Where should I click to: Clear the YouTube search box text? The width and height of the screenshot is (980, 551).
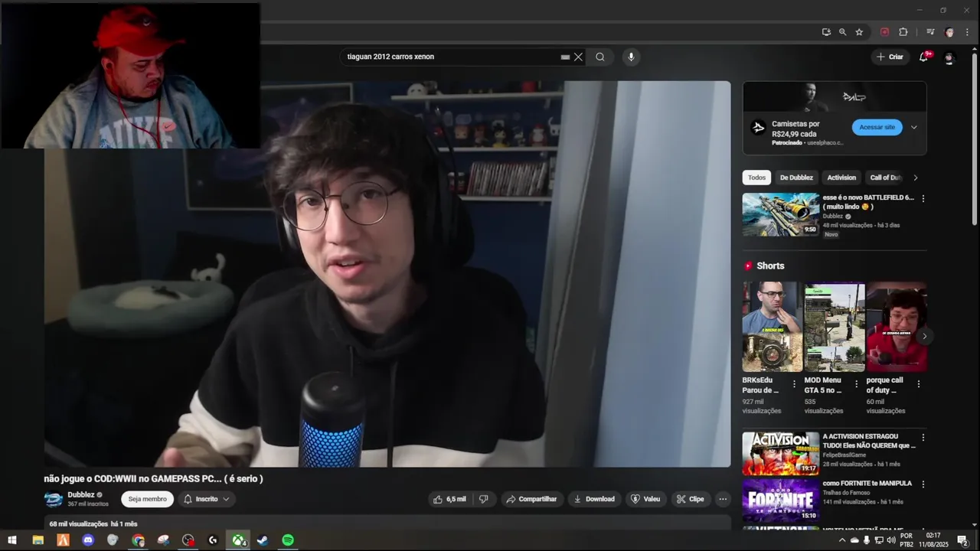coord(578,57)
